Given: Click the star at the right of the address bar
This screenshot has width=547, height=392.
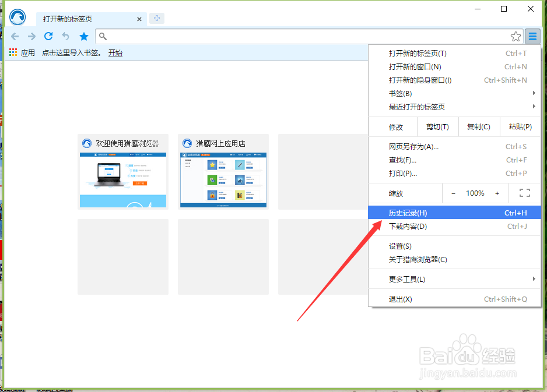Looking at the screenshot, I should point(516,36).
